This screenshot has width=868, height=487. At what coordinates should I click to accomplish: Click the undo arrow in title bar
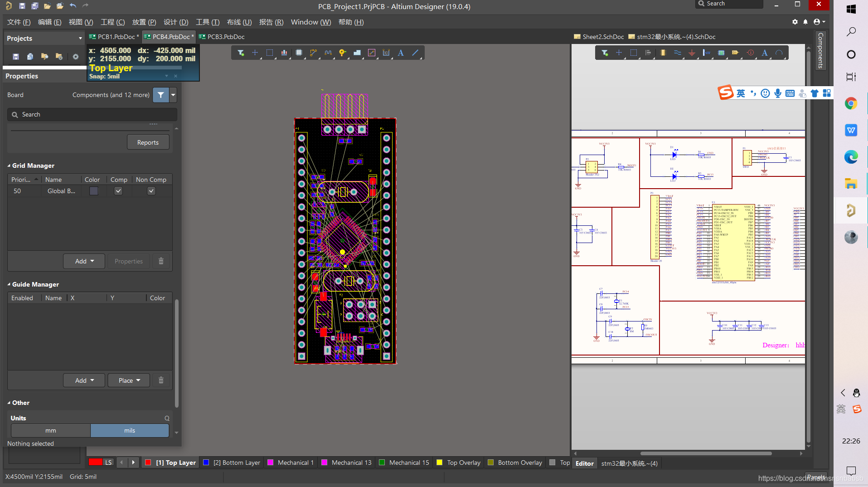pos(73,6)
